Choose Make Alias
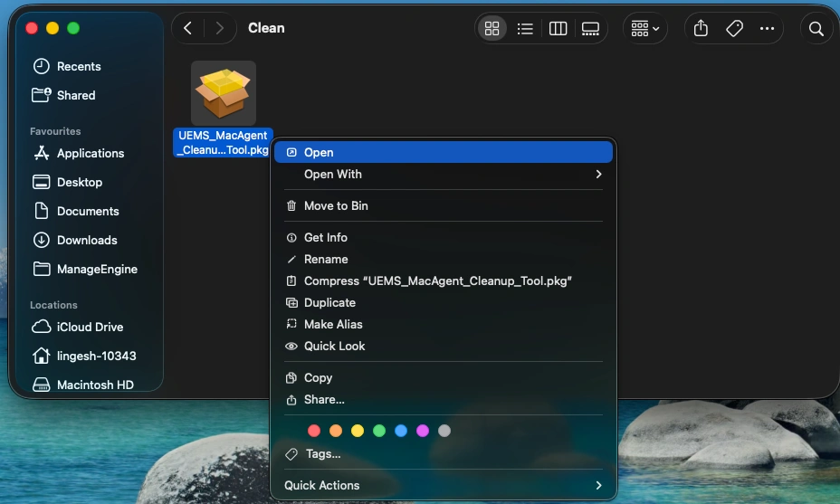The width and height of the screenshot is (840, 504). [x=444, y=324]
